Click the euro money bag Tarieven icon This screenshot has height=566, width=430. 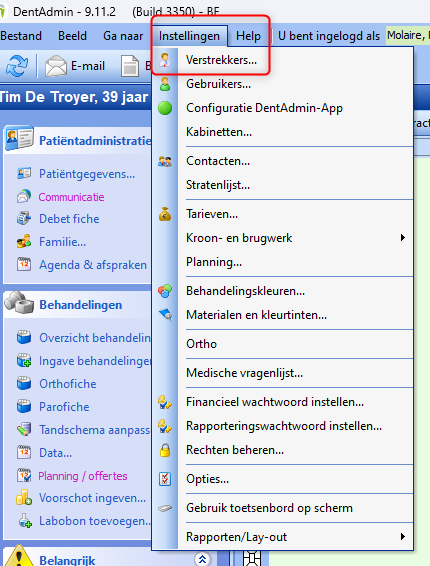pyautogui.click(x=165, y=214)
